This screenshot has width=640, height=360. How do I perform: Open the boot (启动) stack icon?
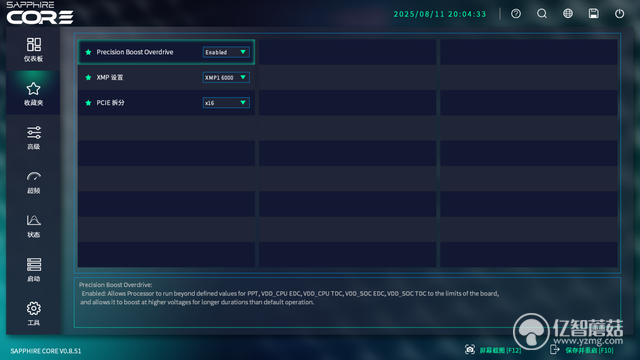click(33, 264)
